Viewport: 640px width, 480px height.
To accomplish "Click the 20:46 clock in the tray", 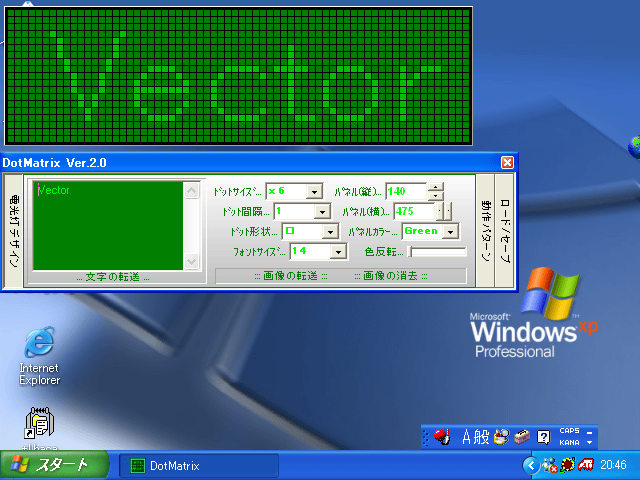I will coord(613,464).
